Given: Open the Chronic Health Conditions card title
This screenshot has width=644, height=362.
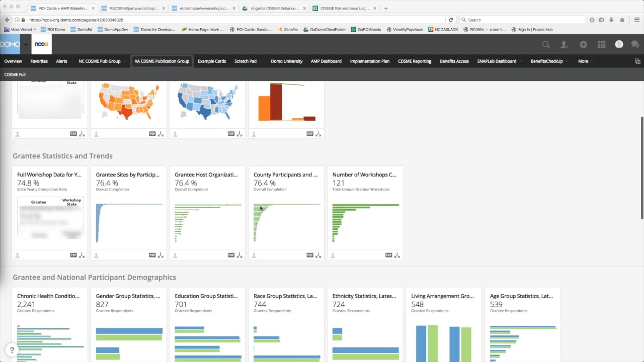Looking at the screenshot, I should (x=48, y=296).
